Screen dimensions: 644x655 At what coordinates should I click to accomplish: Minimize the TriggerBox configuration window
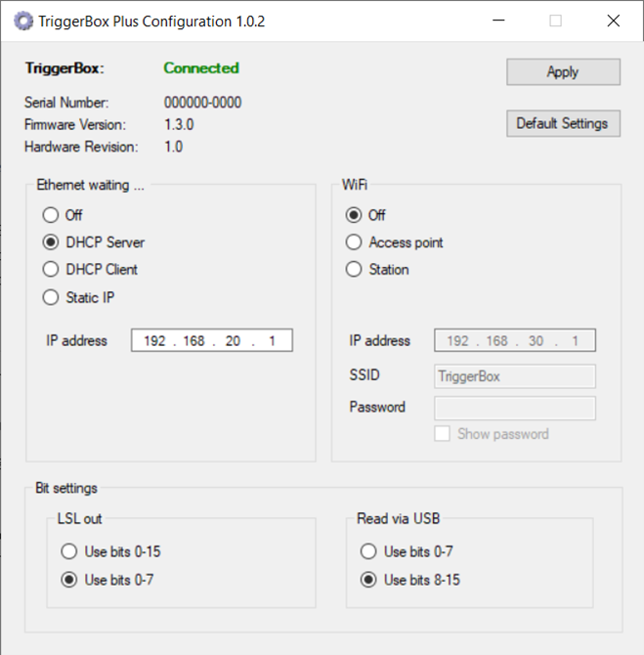pyautogui.click(x=498, y=21)
